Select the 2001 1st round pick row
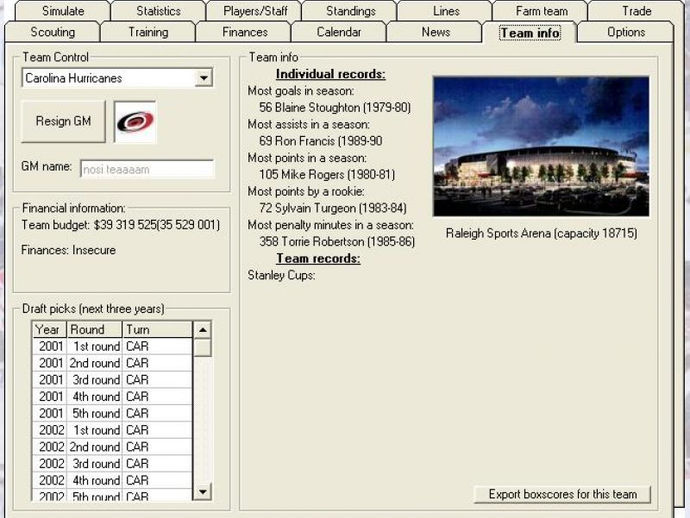 click(112, 346)
